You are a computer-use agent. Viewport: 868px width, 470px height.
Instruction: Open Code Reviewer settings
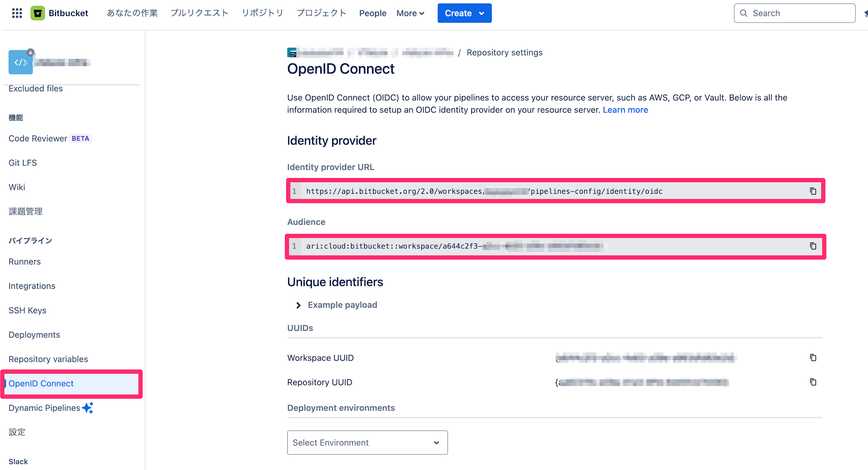tap(38, 139)
